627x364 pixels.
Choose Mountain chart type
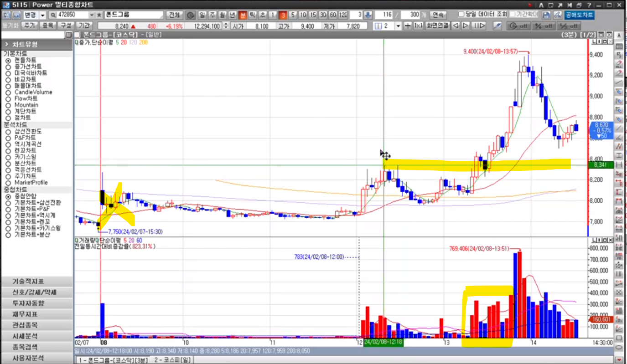(8, 105)
